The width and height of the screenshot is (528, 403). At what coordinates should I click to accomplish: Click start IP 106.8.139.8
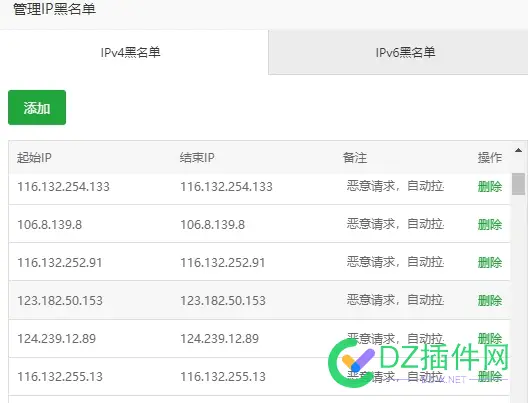point(50,225)
